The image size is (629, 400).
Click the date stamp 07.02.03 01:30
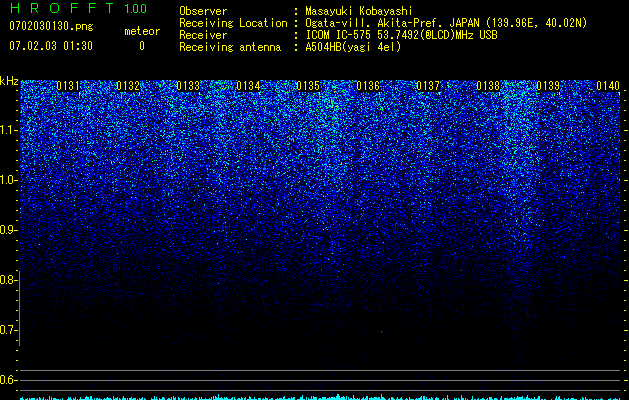pos(51,46)
